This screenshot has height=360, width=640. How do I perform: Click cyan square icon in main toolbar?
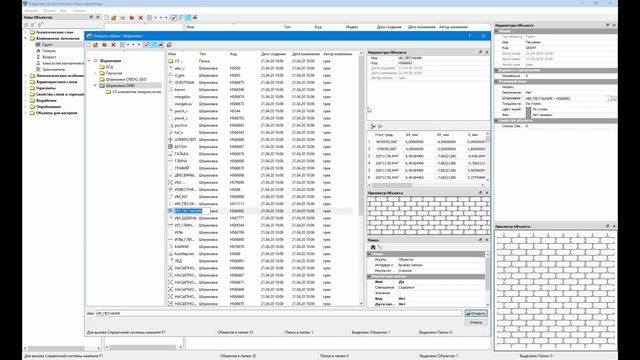(188, 18)
